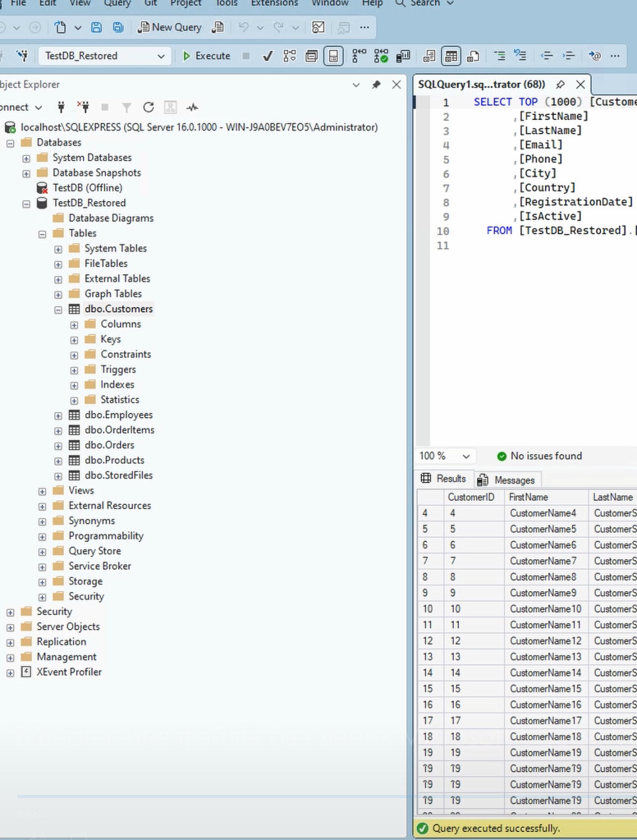Click the Disconnect plug icon in Object Explorer

83,107
